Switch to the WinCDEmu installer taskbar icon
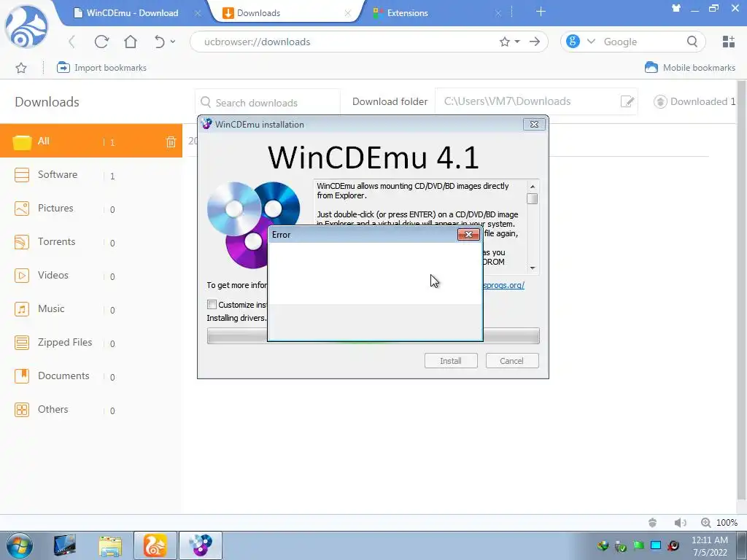The image size is (747, 560). pyautogui.click(x=201, y=545)
